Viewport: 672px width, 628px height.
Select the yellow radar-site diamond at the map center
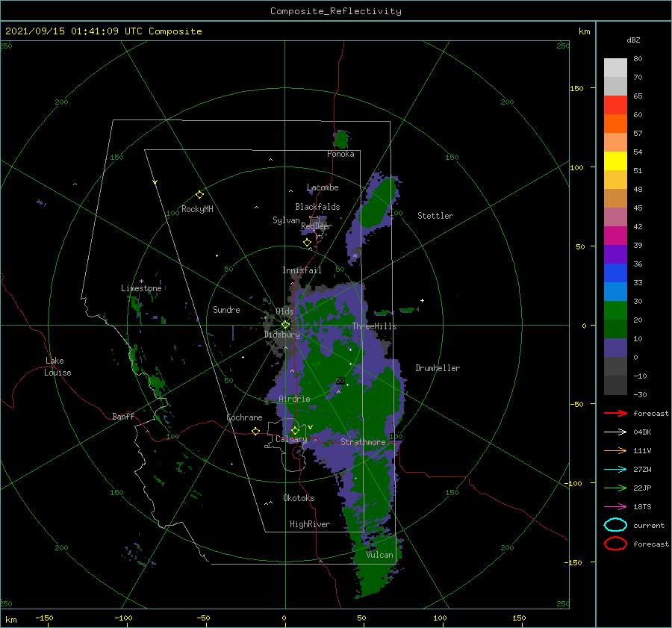pos(285,325)
